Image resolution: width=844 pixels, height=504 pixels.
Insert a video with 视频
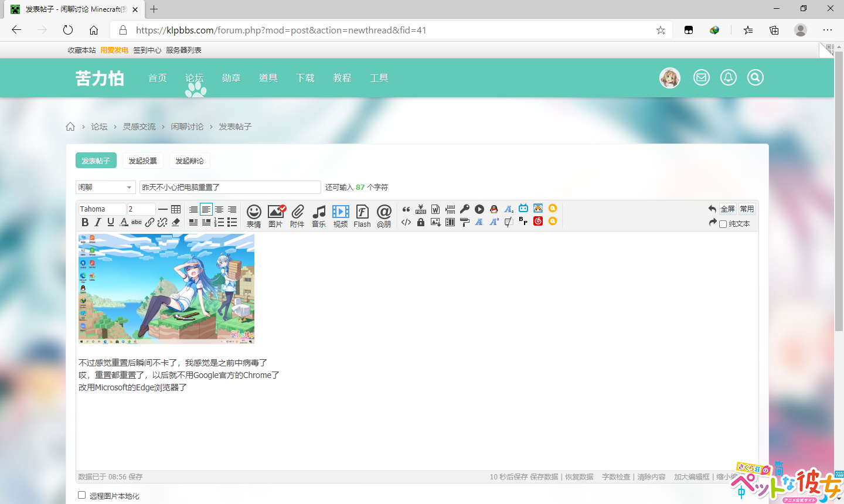[341, 216]
